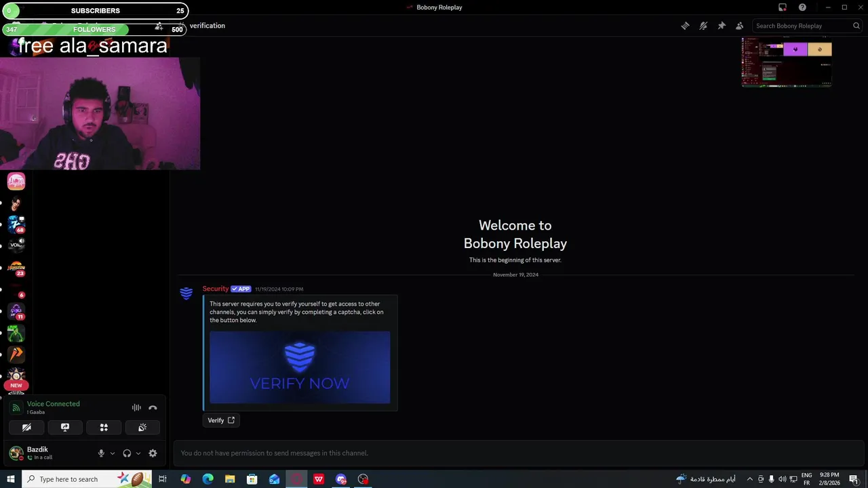Open the Windows notification center
This screenshot has height=488, width=868.
(854, 479)
